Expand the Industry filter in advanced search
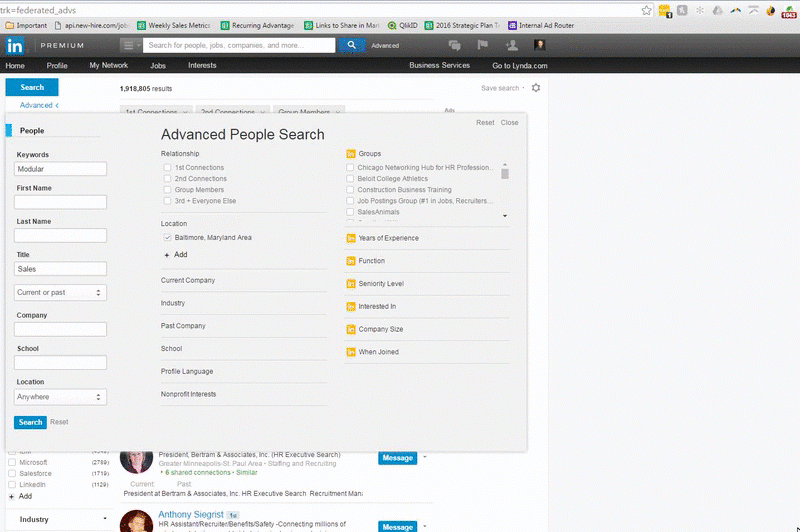800x532 pixels. 173,303
